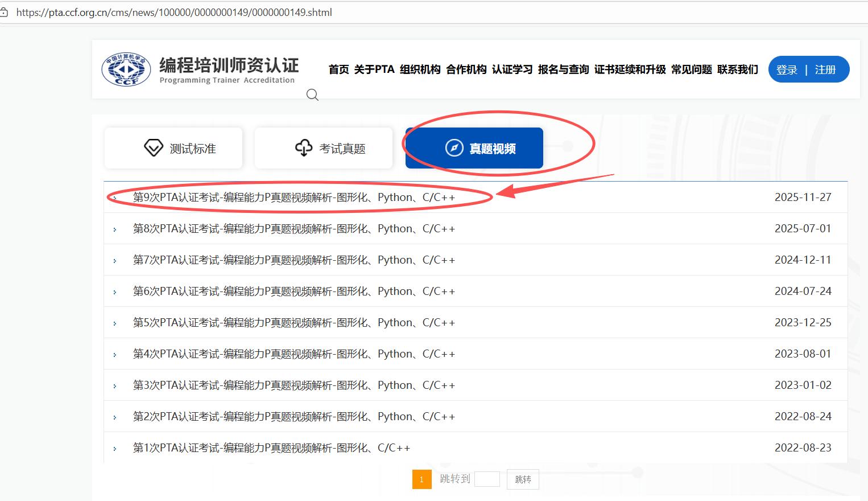
Task: Open the 认证学习 menu item
Action: [512, 69]
